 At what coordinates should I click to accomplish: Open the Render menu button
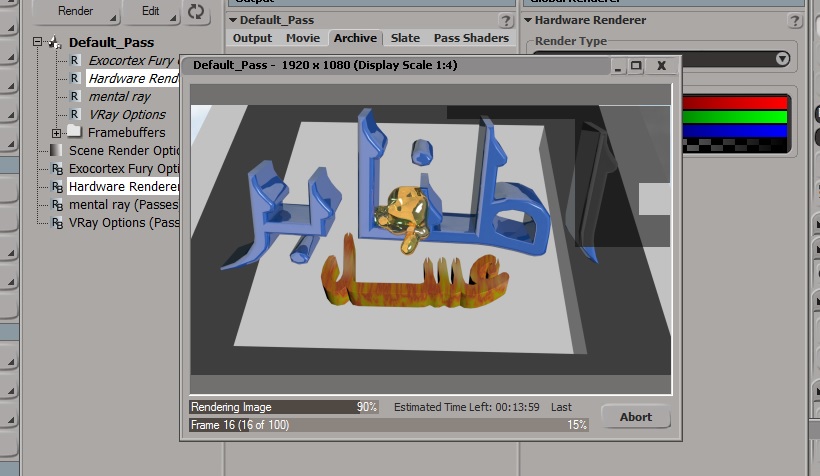click(x=76, y=11)
